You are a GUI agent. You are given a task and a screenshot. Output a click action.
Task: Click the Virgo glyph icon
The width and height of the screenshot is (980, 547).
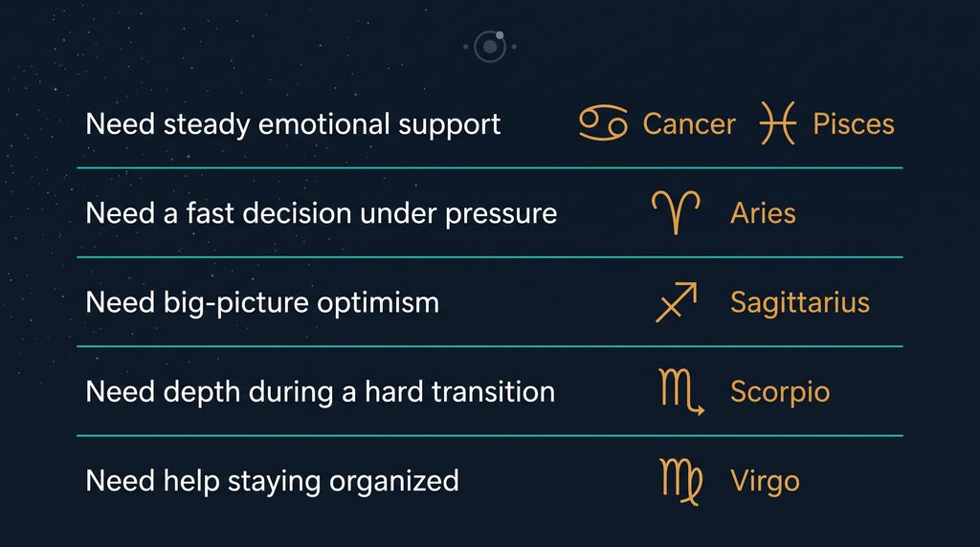click(x=681, y=481)
